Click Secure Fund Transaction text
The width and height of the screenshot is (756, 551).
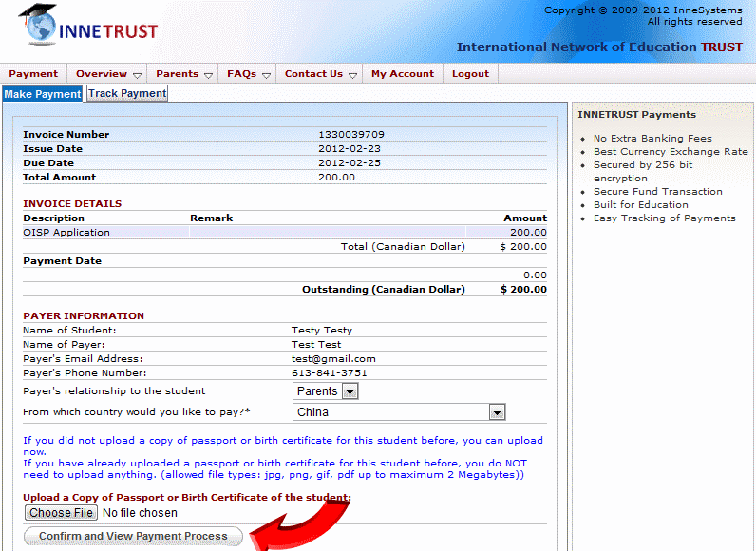[657, 191]
